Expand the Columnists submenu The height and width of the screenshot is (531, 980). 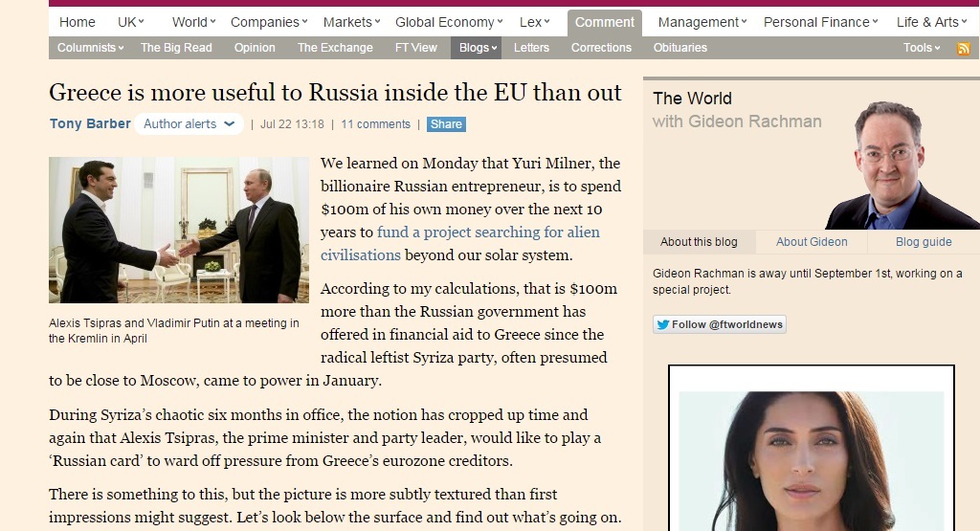point(91,48)
